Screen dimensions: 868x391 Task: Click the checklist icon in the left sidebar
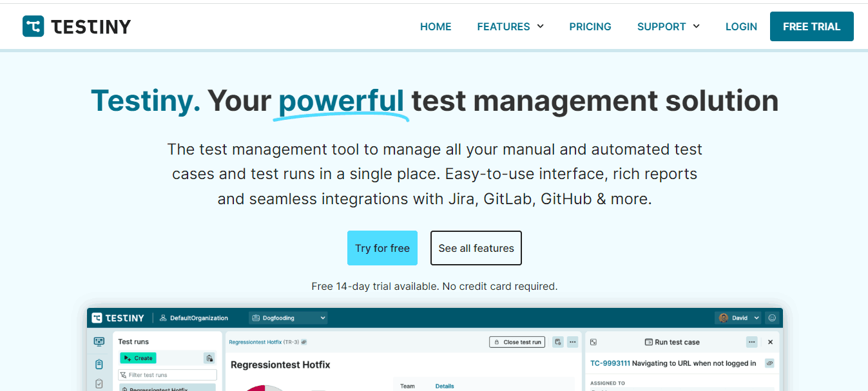tap(99, 383)
